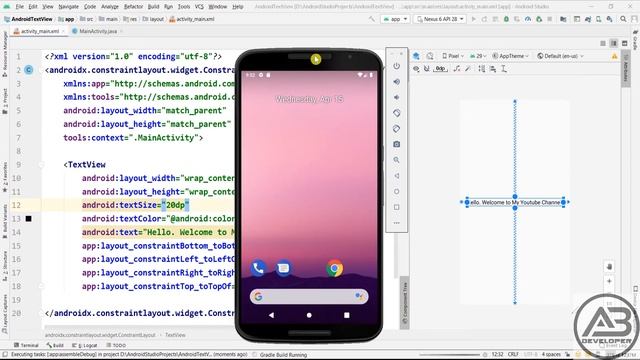Open the app run configuration dropdown
Viewport: 640px width, 360px height.
pos(395,19)
